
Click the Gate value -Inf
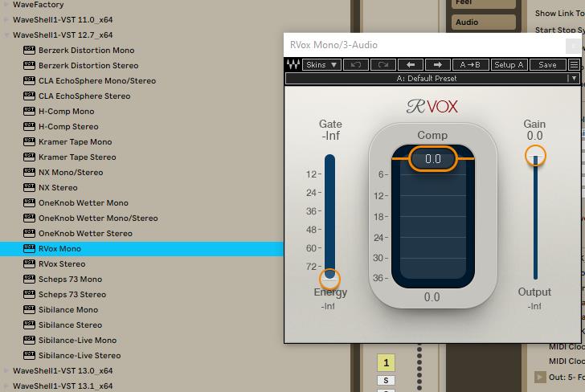pyautogui.click(x=330, y=136)
